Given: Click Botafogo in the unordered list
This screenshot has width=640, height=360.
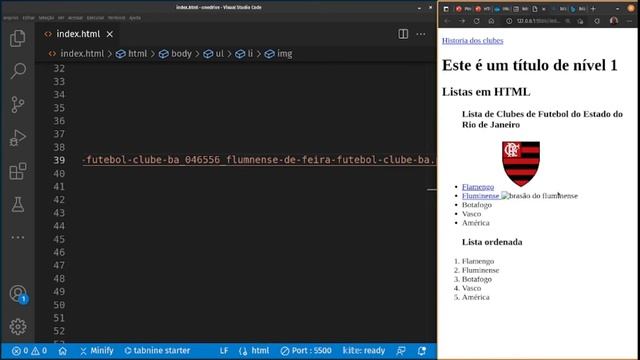Looking at the screenshot, I should 477,205.
